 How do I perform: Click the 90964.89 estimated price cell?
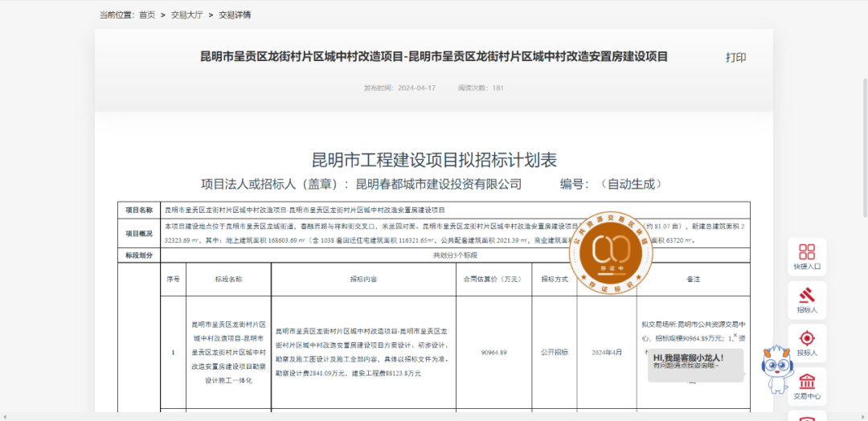(x=493, y=352)
